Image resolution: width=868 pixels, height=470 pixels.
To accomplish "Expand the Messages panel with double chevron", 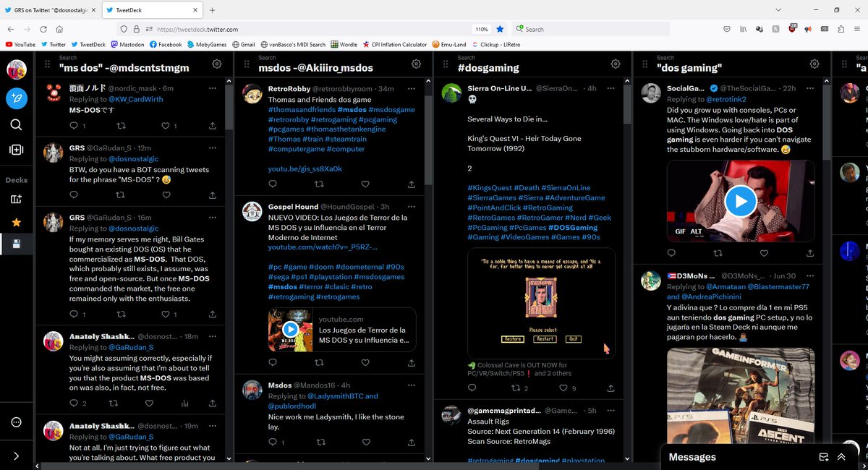I will click(x=841, y=457).
